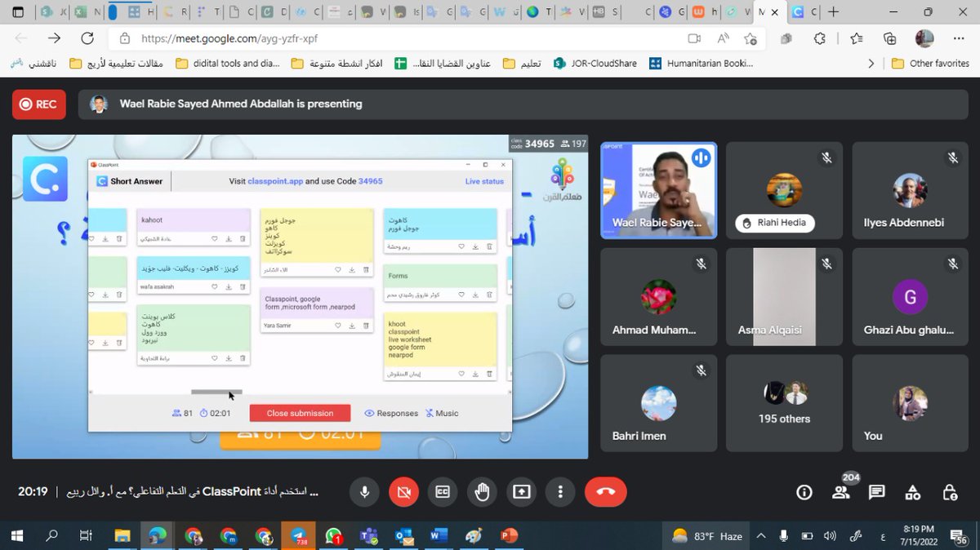View site information lock icon
This screenshot has height=550, width=980.
pyautogui.click(x=124, y=38)
